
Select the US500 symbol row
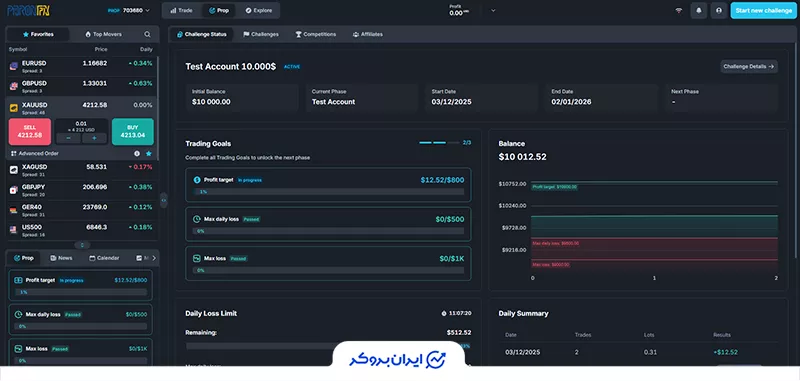(81, 230)
